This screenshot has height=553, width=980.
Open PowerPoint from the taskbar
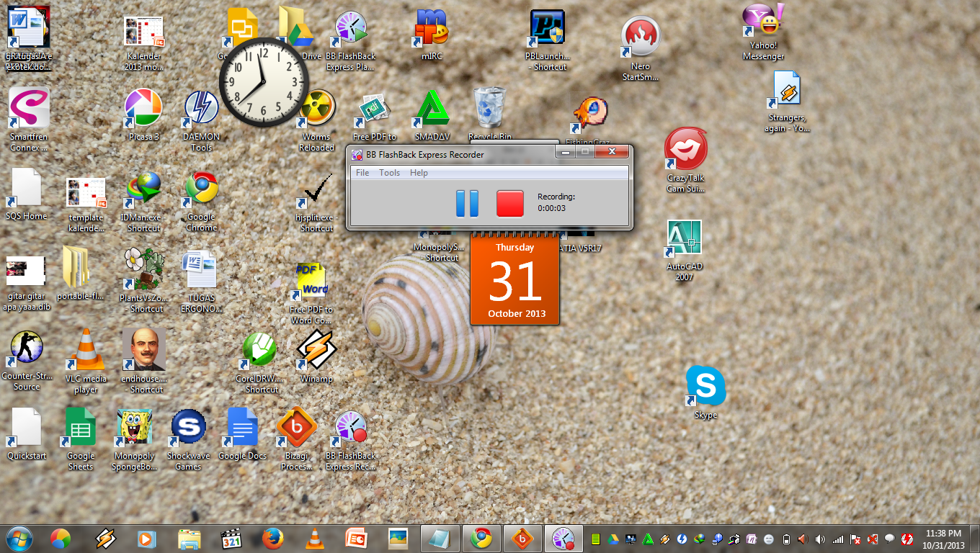pyautogui.click(x=356, y=538)
